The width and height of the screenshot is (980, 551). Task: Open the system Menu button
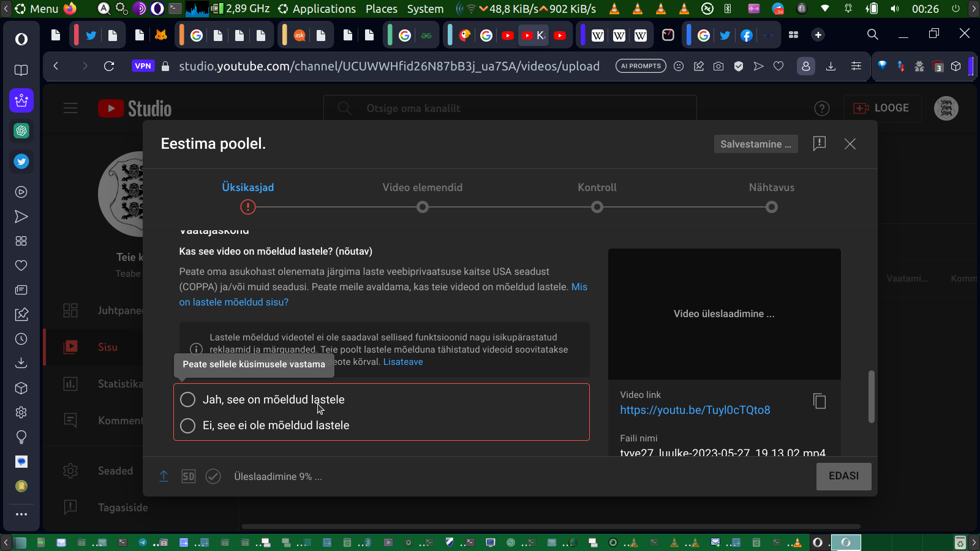tap(37, 9)
